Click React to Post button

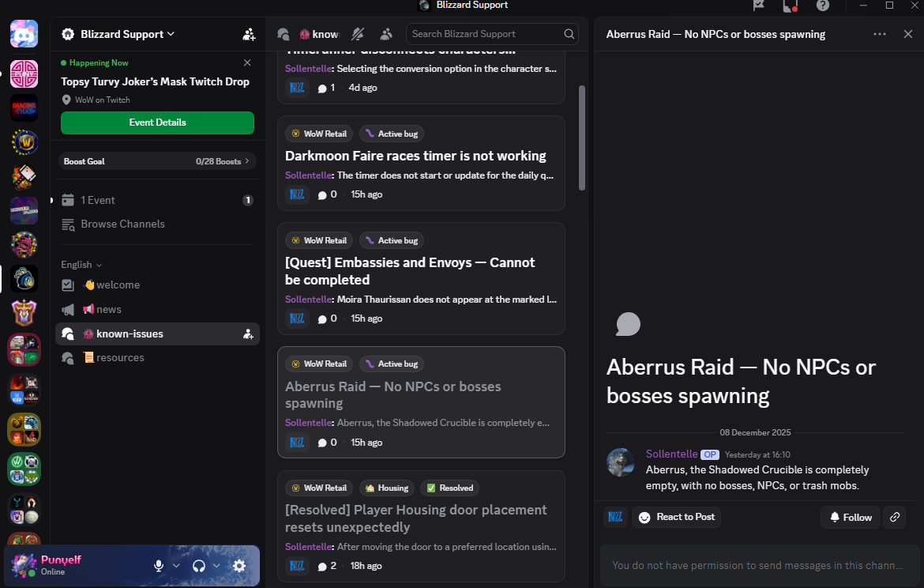click(677, 517)
